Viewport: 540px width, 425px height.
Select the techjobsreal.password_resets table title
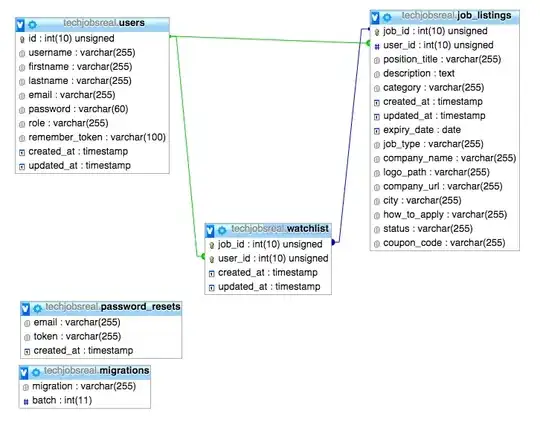point(113,307)
